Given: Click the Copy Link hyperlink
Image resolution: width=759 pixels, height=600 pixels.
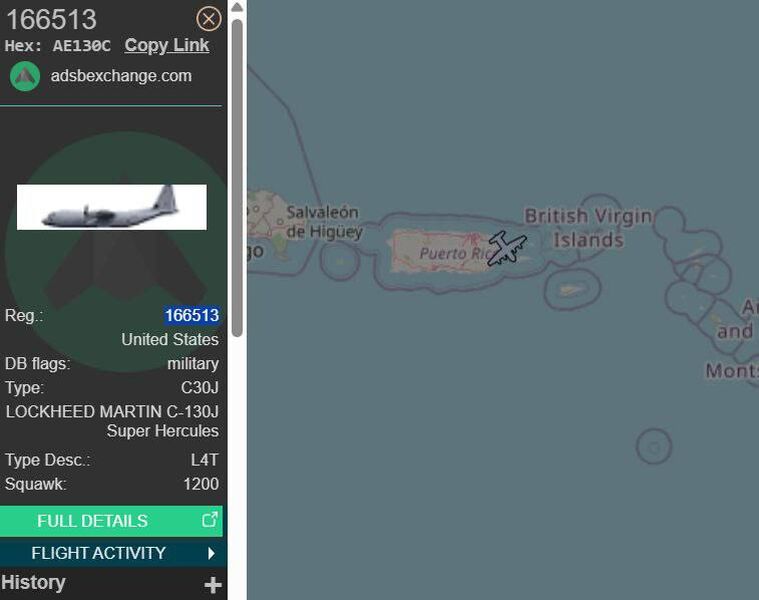Looking at the screenshot, I should click(x=167, y=45).
